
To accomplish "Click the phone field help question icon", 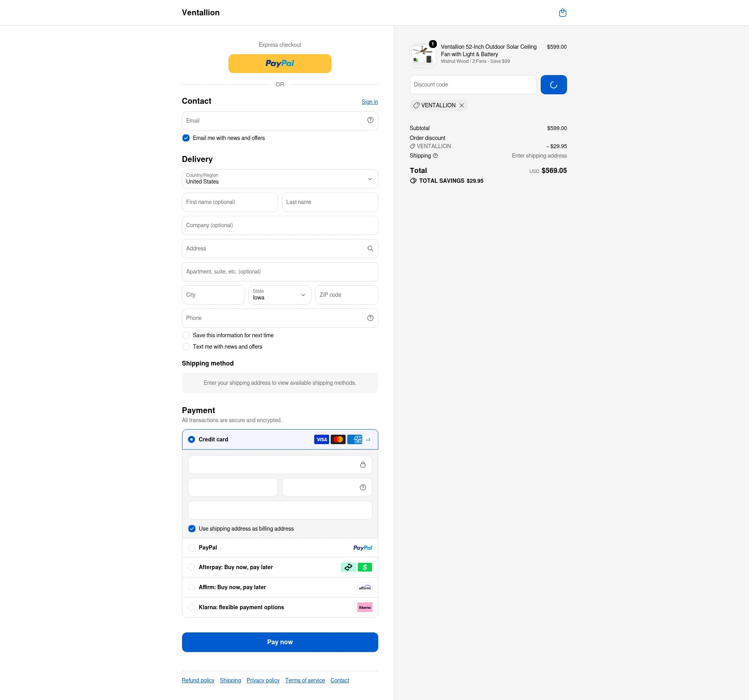I will pyautogui.click(x=370, y=318).
